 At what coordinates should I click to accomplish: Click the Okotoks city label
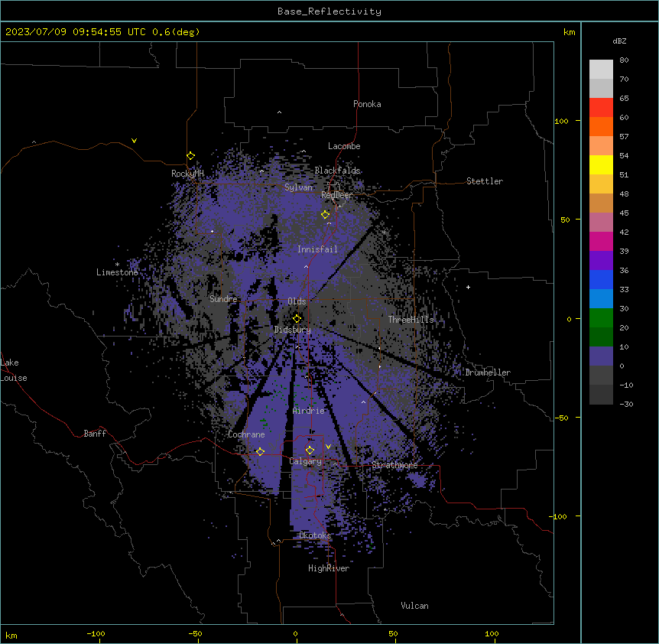(x=315, y=535)
